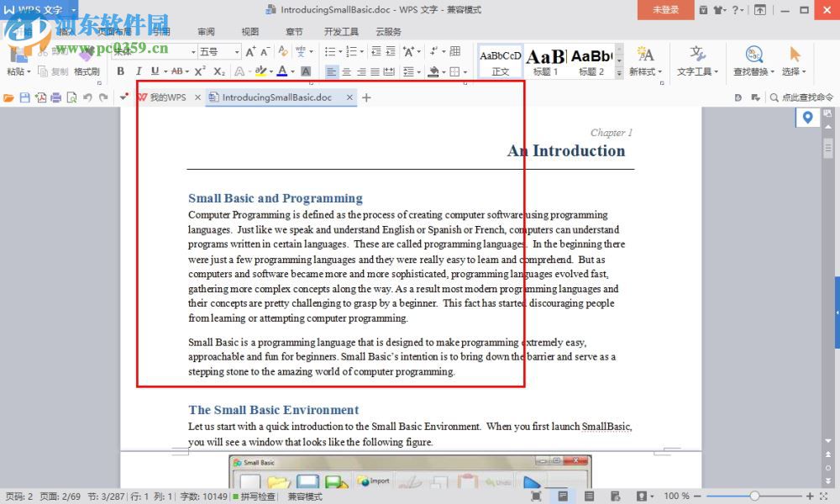Image resolution: width=840 pixels, height=504 pixels.
Task: Close the IntroducingSmallBasic.doc tab
Action: pos(349,97)
